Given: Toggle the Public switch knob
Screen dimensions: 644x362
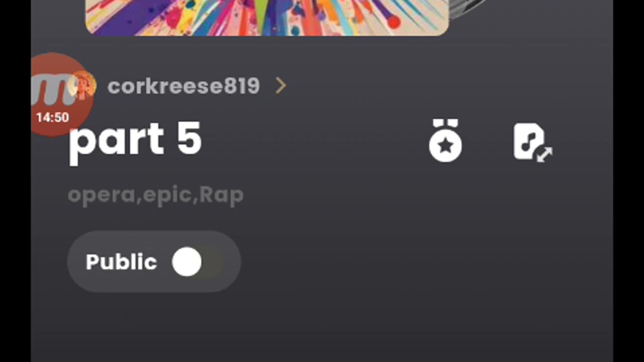Looking at the screenshot, I should tap(187, 262).
